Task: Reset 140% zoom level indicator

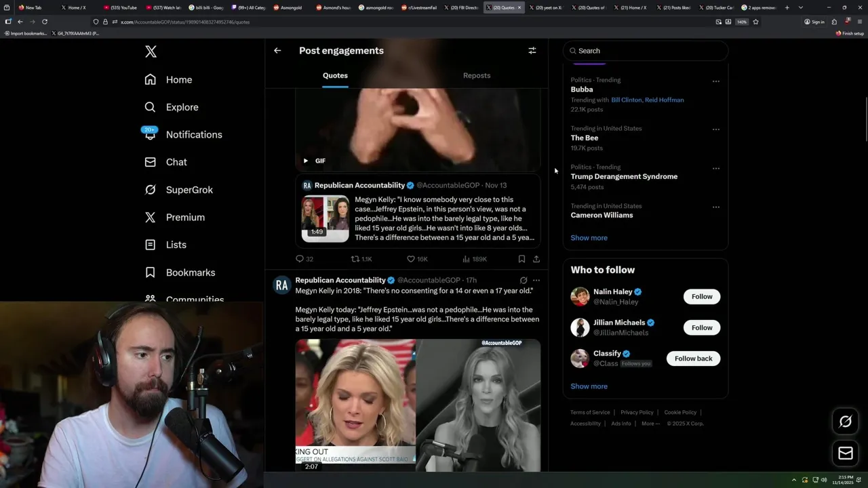Action: [742, 22]
